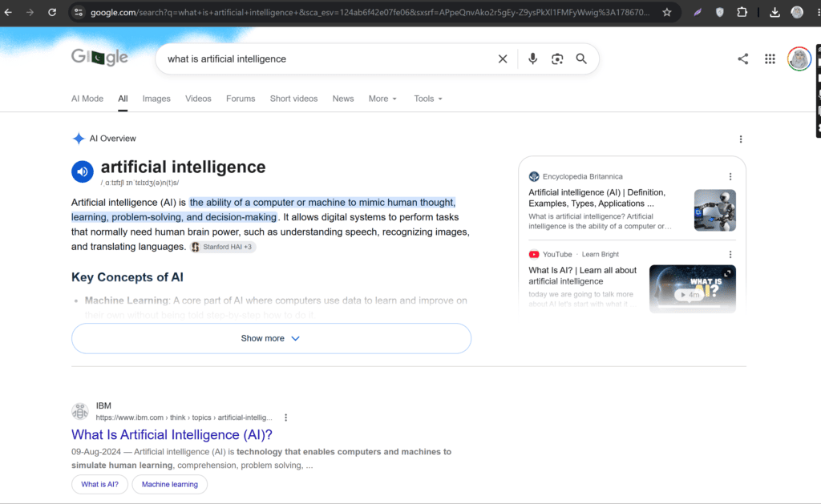This screenshot has height=504, width=821.
Task: Open Britannica Artificial intelligence article link
Action: [597, 198]
